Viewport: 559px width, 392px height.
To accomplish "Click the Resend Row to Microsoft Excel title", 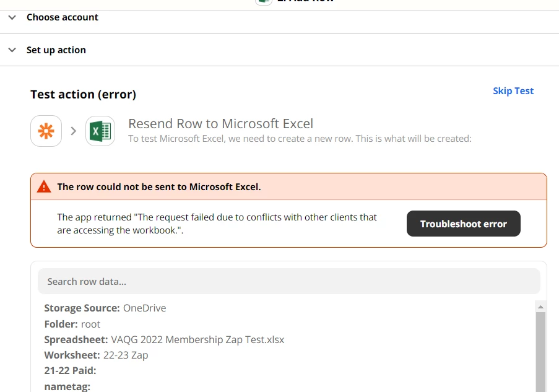I will [x=220, y=124].
